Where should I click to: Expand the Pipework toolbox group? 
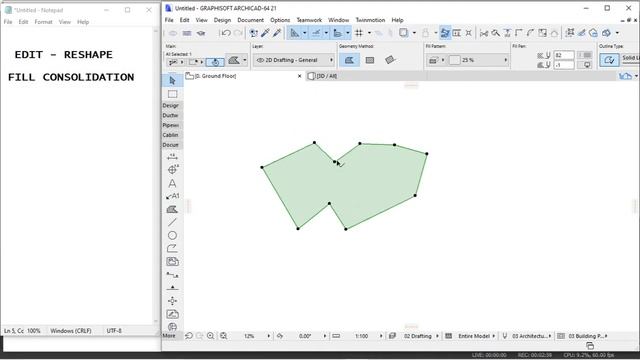(171, 125)
